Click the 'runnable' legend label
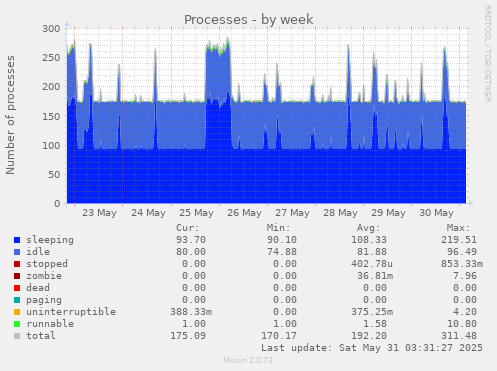Screen dimensions: 497x371 (x=50, y=324)
